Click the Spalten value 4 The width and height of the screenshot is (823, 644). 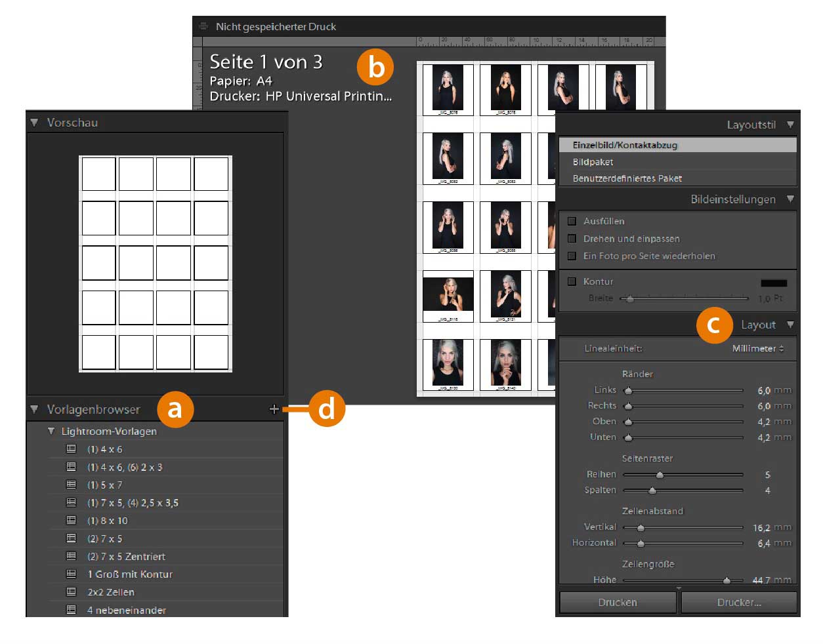pyautogui.click(x=767, y=491)
